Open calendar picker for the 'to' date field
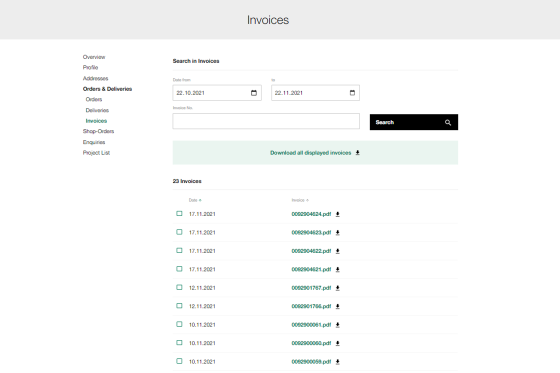Viewport: 560px width, 373px height. click(x=352, y=93)
